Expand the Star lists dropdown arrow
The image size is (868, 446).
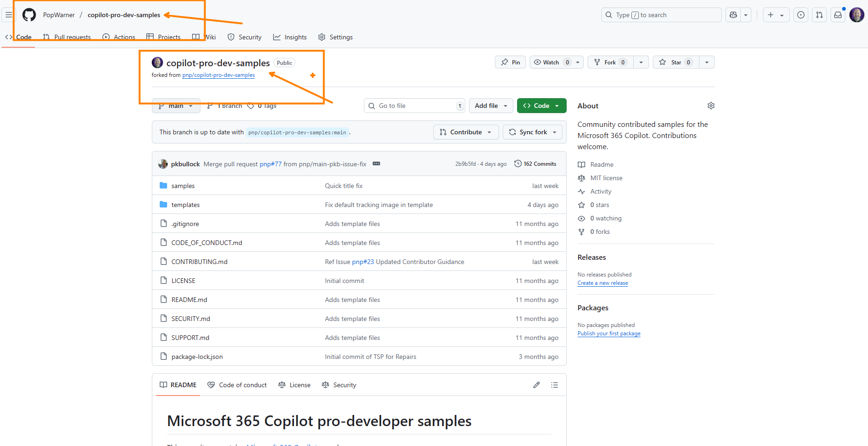coord(707,62)
